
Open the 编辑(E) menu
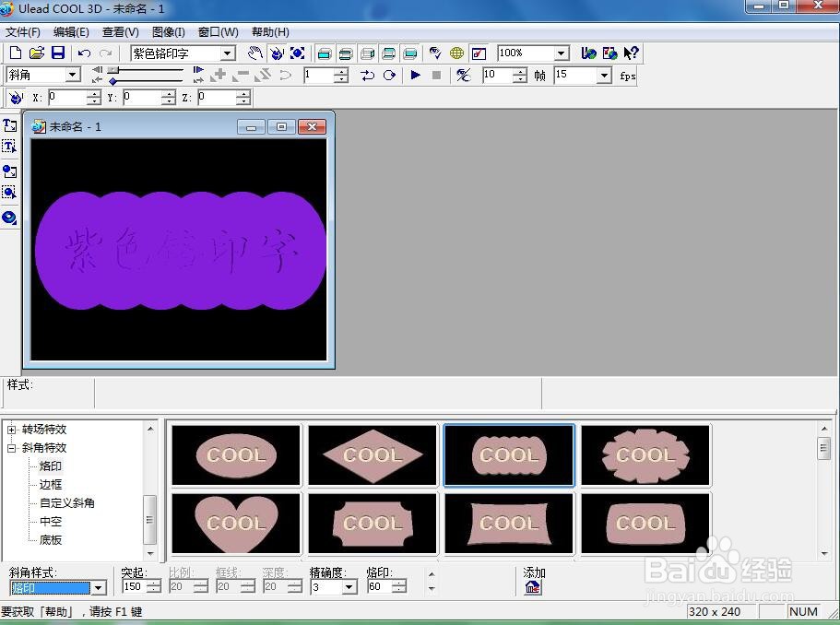(x=71, y=32)
